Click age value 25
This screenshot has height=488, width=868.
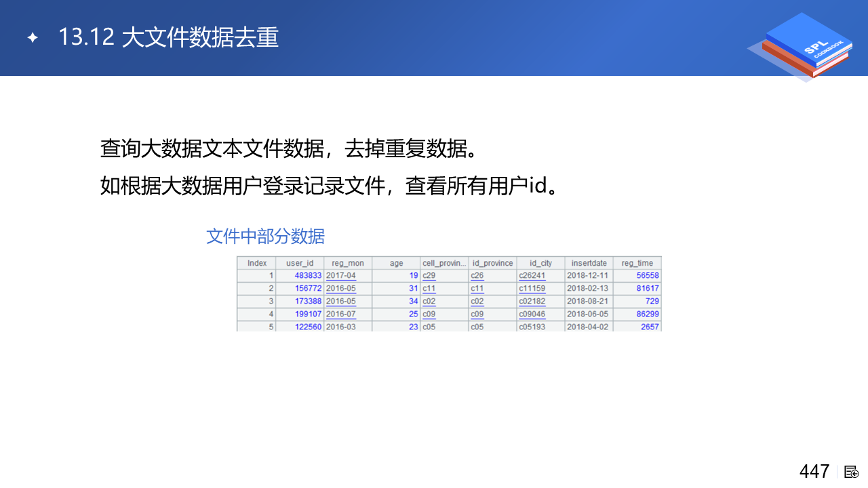(414, 314)
